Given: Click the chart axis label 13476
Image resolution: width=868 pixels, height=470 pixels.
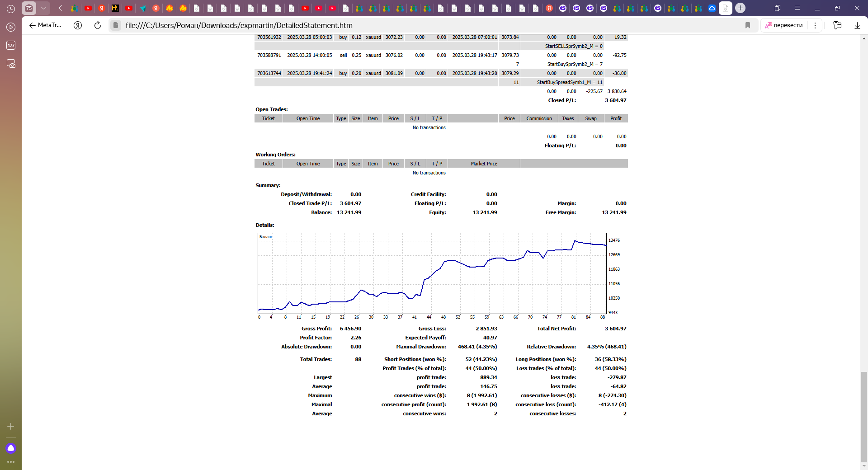Looking at the screenshot, I should click(614, 240).
